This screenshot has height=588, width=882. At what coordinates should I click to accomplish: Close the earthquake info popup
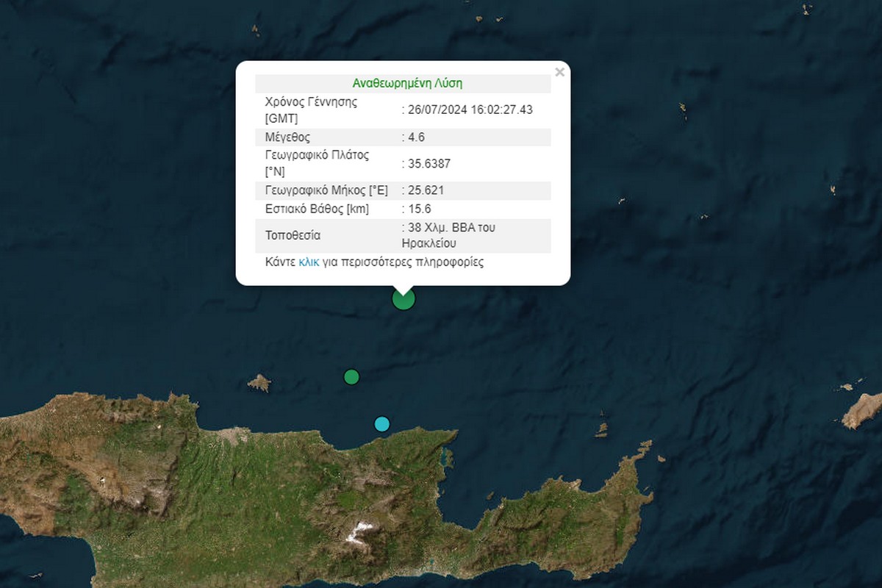click(x=559, y=72)
